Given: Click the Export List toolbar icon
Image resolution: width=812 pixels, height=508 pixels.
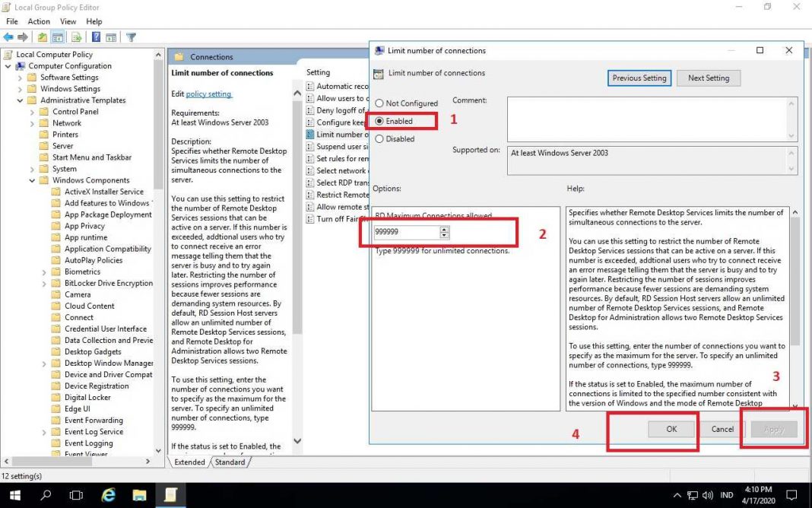Looking at the screenshot, I should click(76, 37).
